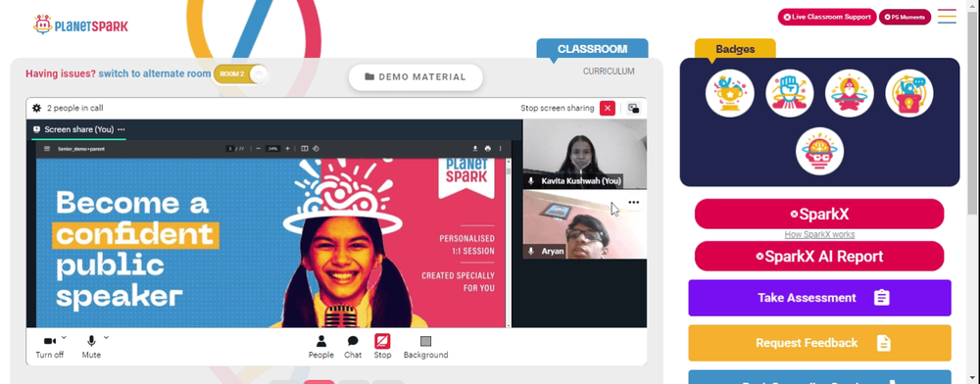Image resolution: width=980 pixels, height=384 pixels.
Task: Click the meditating figure badge
Action: tap(850, 93)
